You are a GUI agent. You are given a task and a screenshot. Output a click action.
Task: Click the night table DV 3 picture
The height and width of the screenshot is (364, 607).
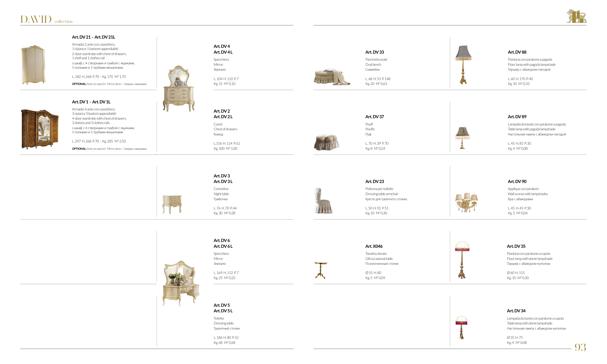point(172,204)
